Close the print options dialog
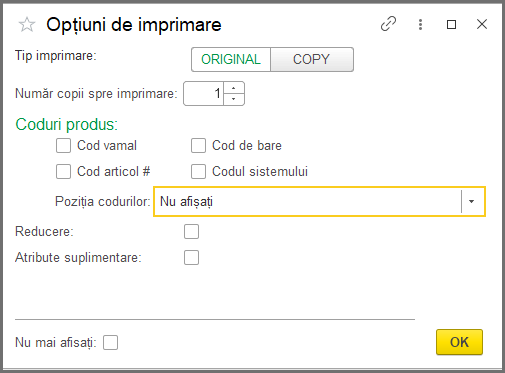 [482, 24]
